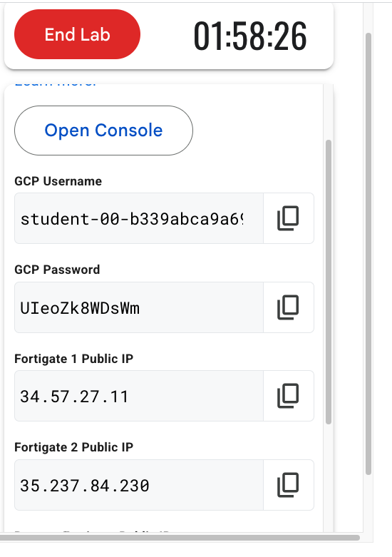The width and height of the screenshot is (392, 557).
Task: Copy the GCP Username
Action: point(289,218)
